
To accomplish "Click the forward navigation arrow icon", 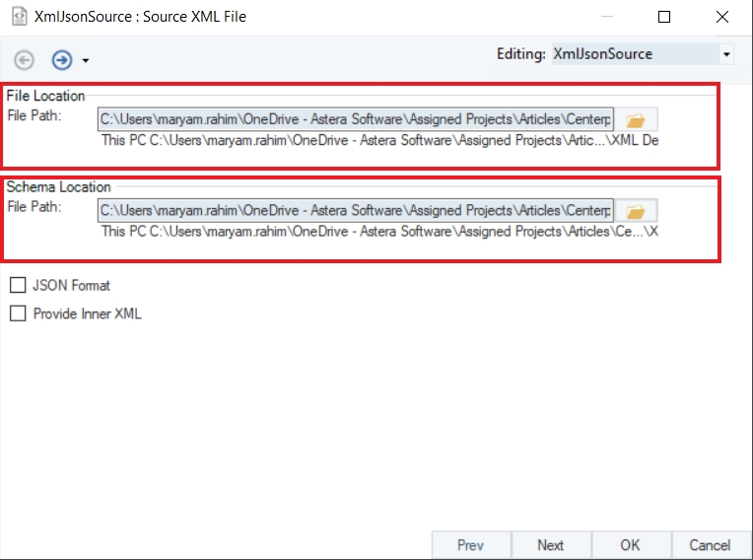I will point(62,60).
